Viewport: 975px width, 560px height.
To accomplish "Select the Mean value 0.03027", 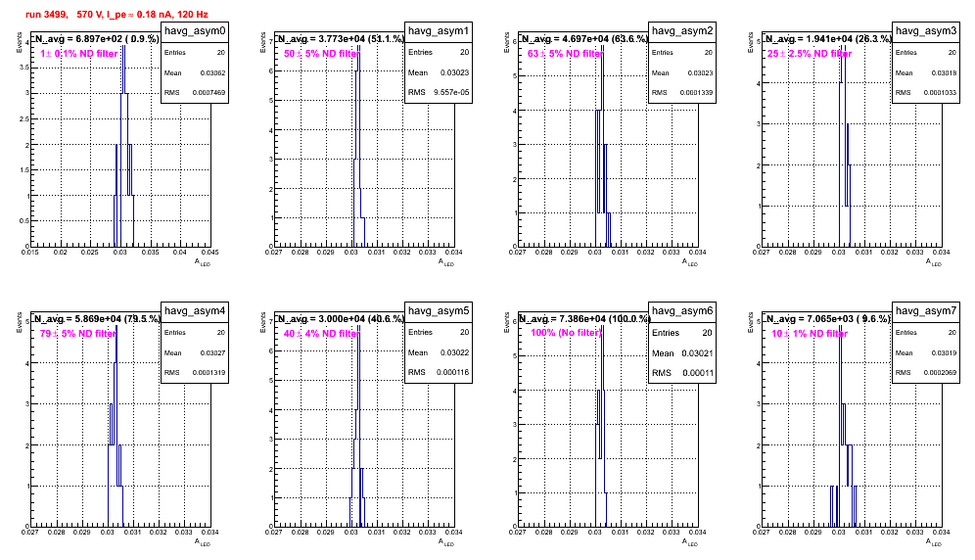I will coord(212,353).
